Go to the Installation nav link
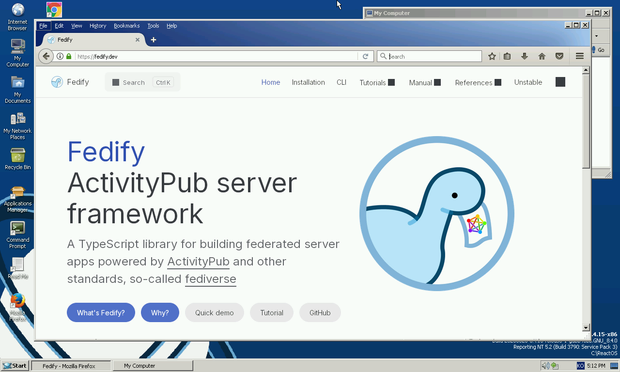 point(308,82)
